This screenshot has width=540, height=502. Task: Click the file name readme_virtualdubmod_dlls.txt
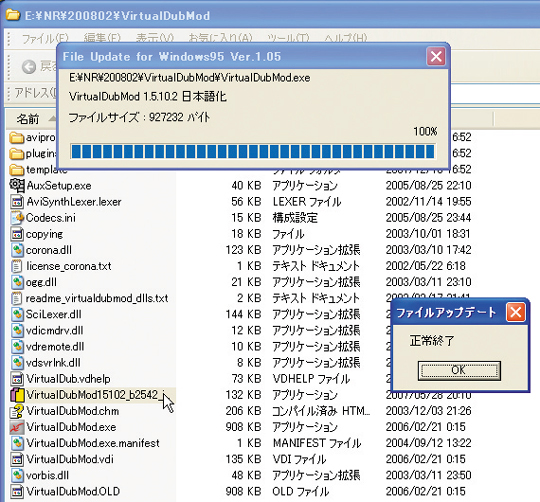pos(97,298)
